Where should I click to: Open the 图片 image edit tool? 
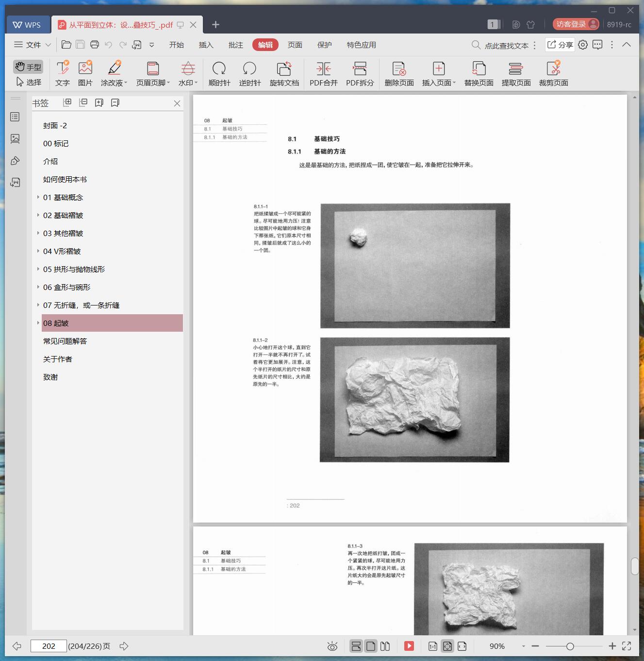click(x=85, y=74)
